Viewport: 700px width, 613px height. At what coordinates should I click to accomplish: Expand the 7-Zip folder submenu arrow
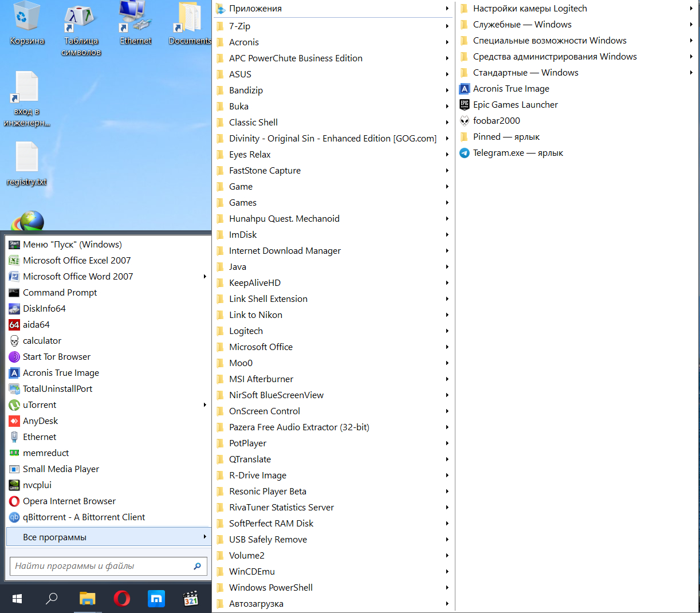[x=447, y=26]
